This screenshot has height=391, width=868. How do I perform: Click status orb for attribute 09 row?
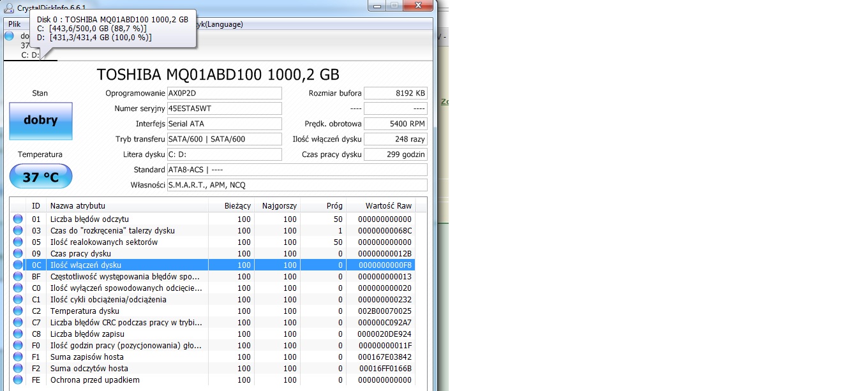(x=18, y=253)
